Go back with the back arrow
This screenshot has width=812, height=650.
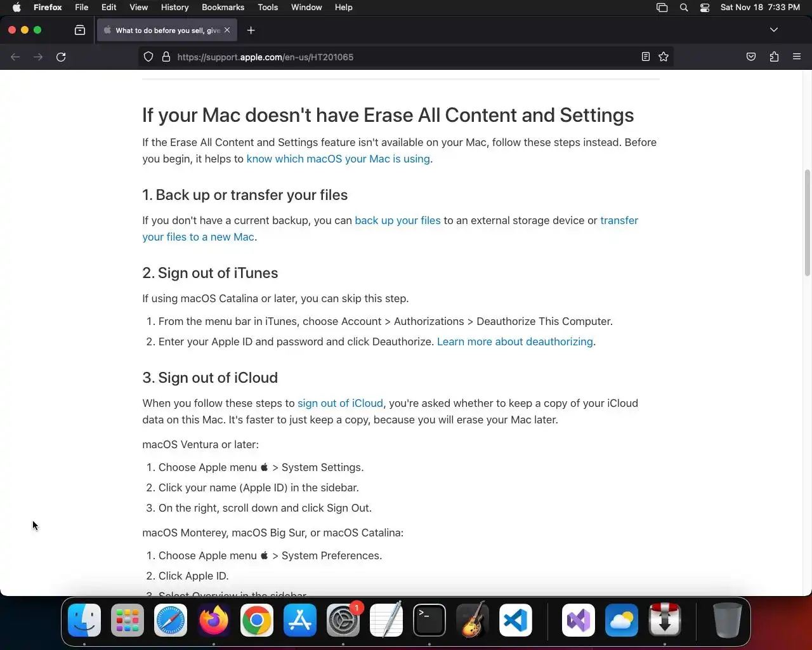pyautogui.click(x=15, y=57)
